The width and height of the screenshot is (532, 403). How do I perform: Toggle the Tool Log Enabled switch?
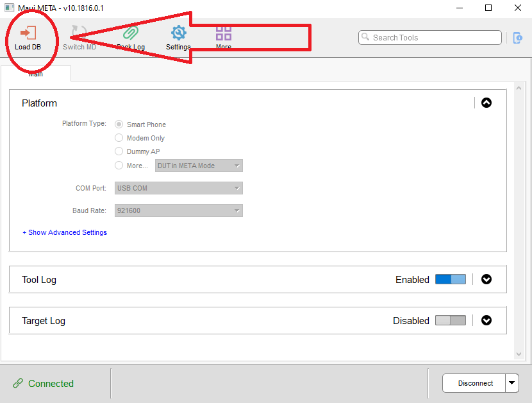pos(451,279)
